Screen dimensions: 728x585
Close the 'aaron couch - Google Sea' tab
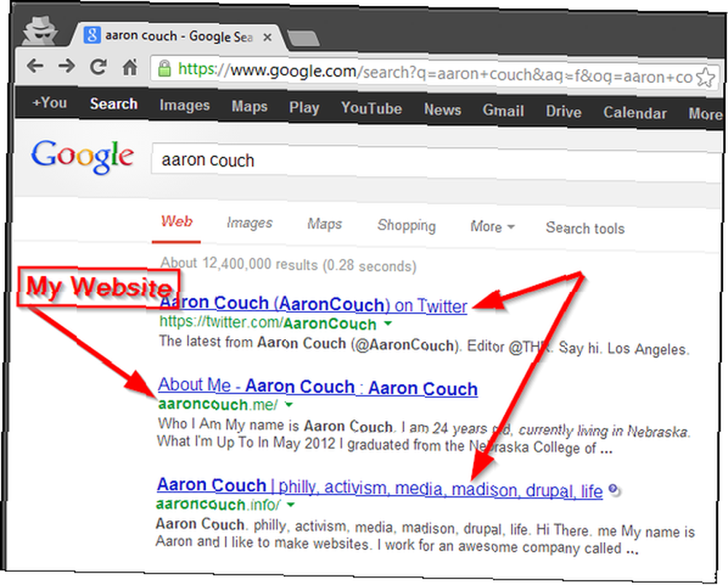tap(267, 37)
